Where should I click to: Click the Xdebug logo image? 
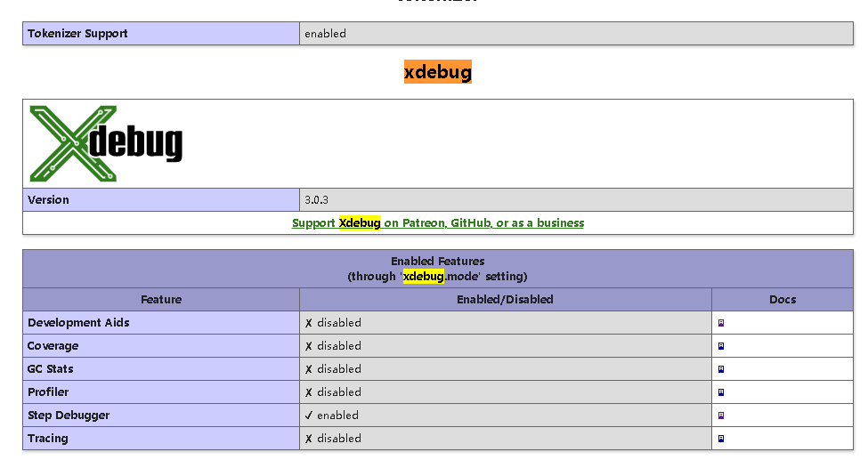pyautogui.click(x=106, y=143)
